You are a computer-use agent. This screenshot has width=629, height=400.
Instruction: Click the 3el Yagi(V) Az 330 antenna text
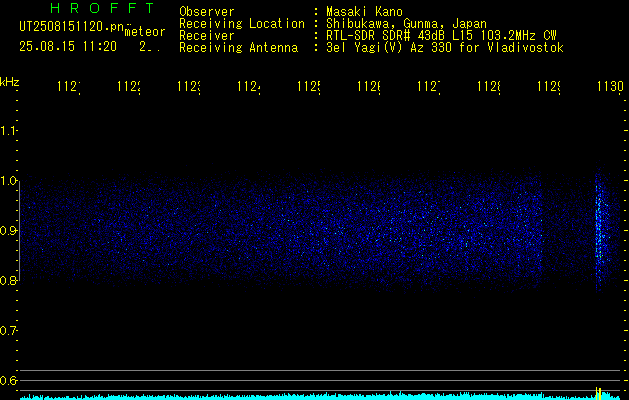tap(445, 48)
